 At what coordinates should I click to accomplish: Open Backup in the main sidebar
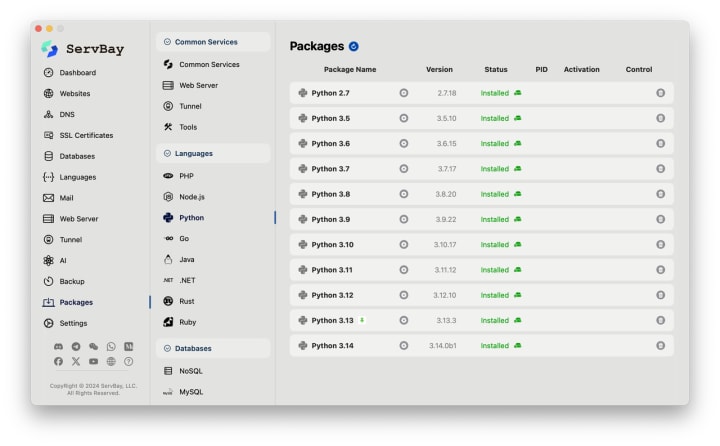pyautogui.click(x=64, y=282)
